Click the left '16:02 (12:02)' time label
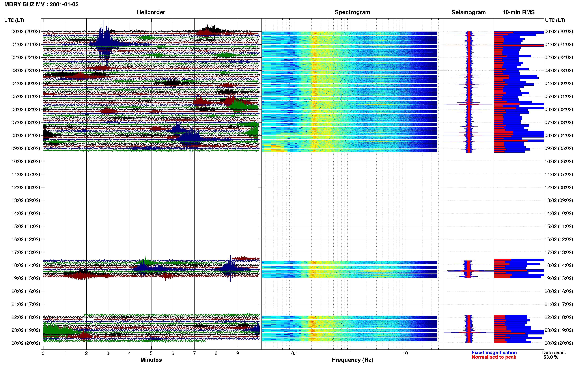588x368 pixels. click(26, 239)
